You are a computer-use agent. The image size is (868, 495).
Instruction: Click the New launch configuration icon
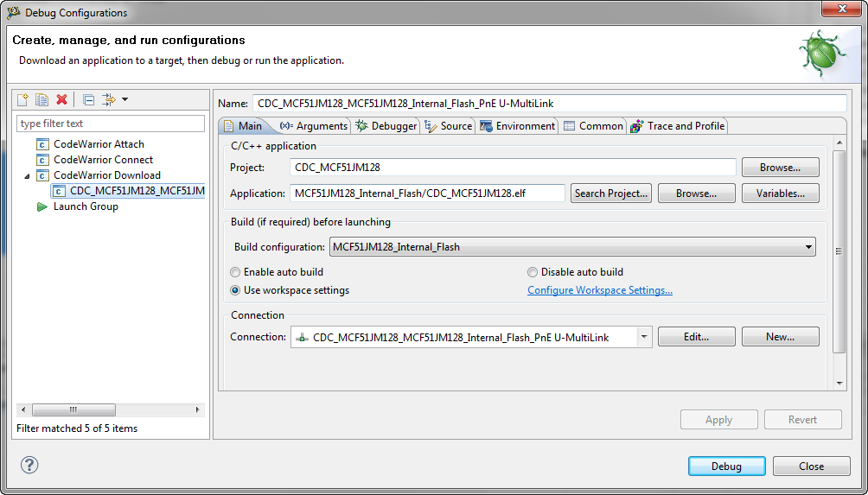point(23,100)
